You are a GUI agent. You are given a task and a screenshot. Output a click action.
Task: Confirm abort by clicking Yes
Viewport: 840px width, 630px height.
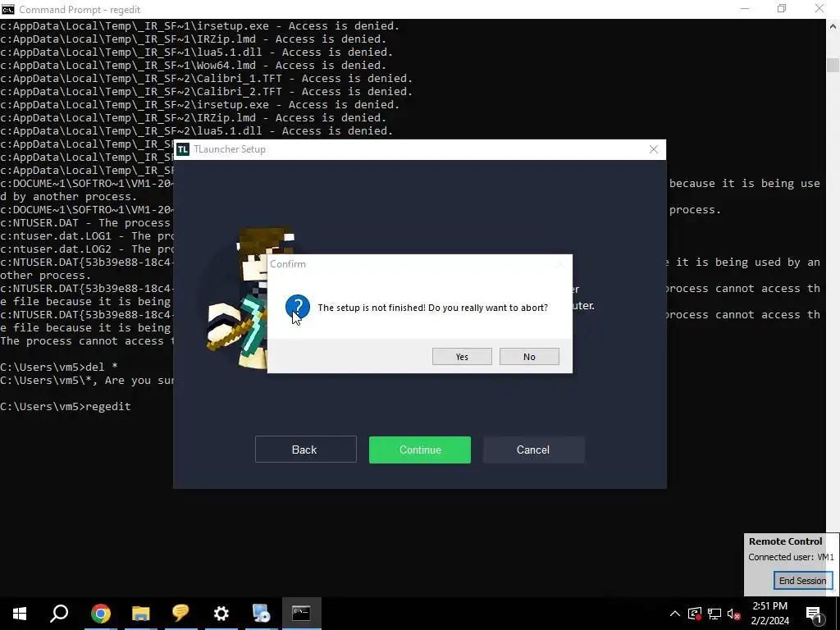coord(462,357)
